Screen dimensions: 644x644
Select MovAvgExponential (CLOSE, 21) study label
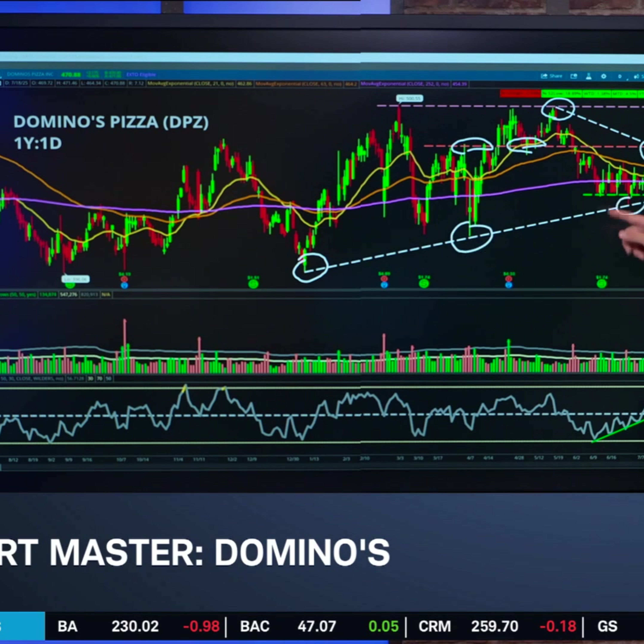[x=190, y=84]
